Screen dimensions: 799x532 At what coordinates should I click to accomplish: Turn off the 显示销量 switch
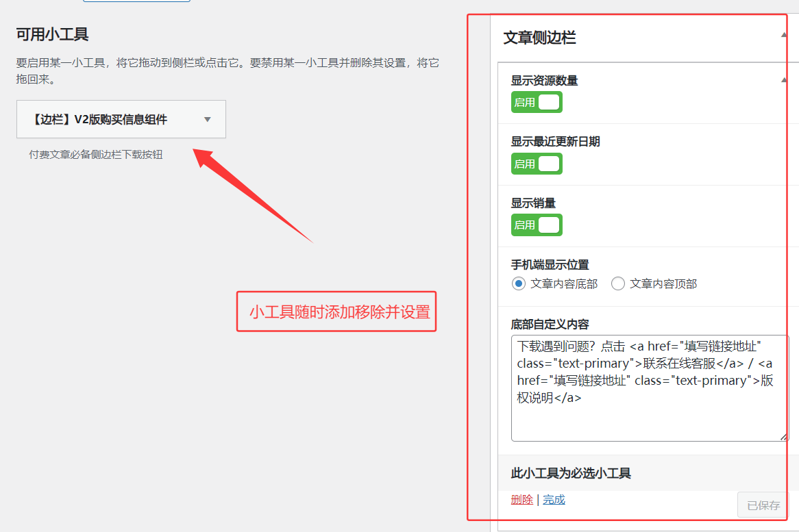(537, 225)
